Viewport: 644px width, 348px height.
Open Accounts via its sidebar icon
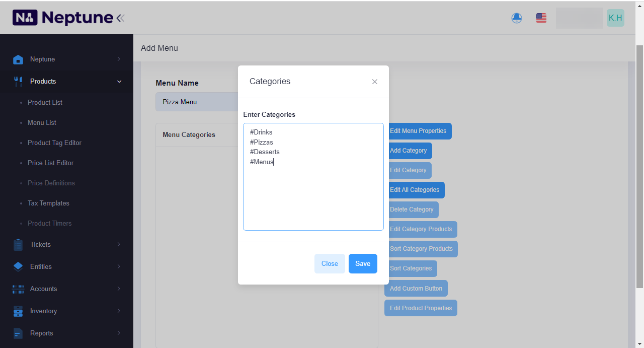point(18,289)
